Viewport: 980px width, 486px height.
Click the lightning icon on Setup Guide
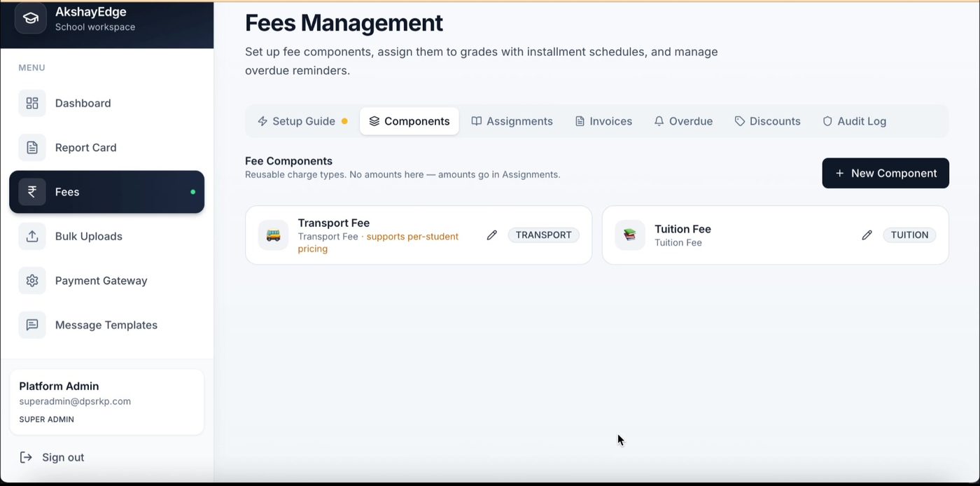(262, 121)
